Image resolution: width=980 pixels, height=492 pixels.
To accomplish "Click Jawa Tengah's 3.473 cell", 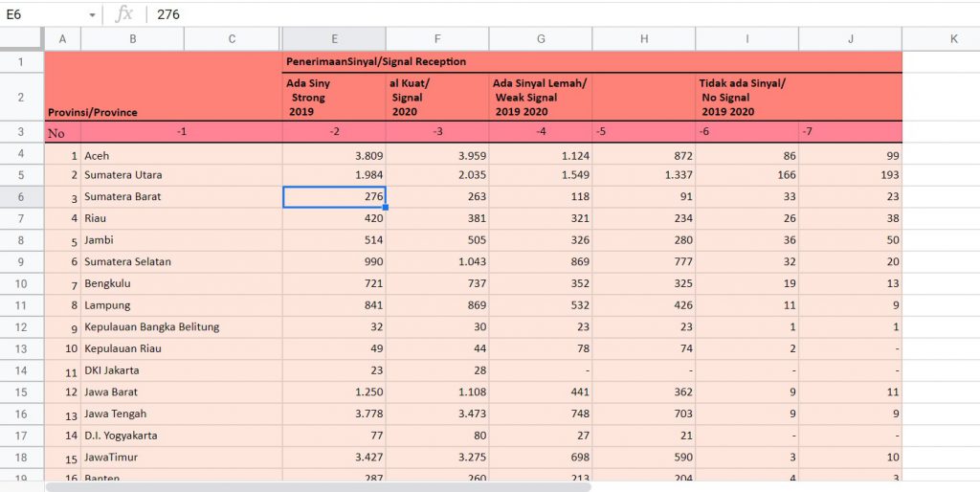I will tap(437, 414).
